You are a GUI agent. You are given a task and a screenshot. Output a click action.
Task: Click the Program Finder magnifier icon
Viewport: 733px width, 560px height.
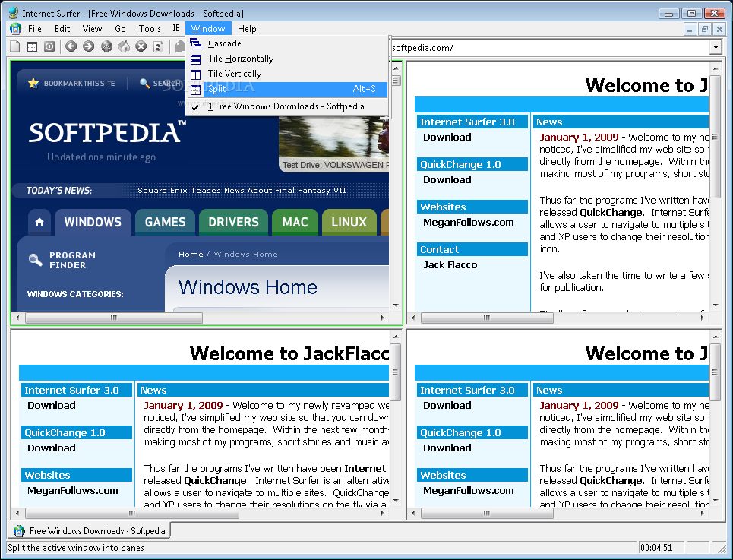pyautogui.click(x=36, y=259)
